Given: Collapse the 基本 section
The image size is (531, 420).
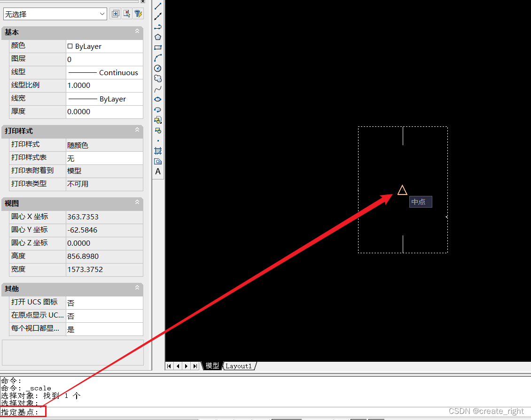Looking at the screenshot, I should pos(137,31).
